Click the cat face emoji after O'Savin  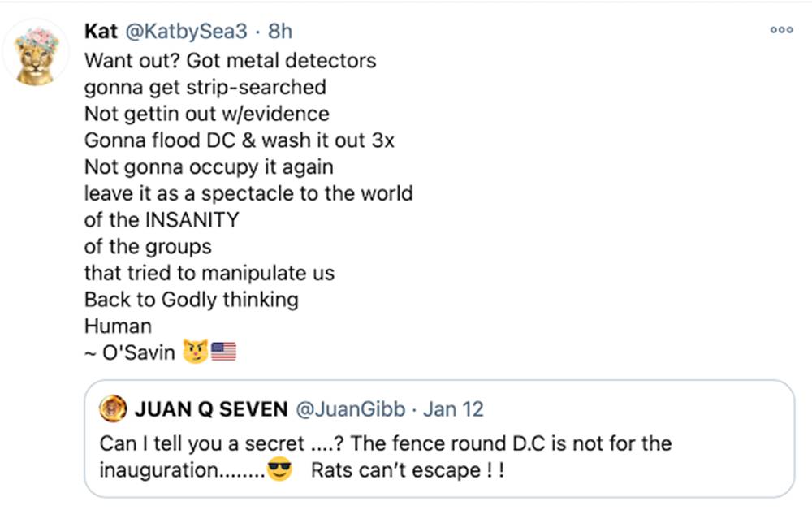(x=195, y=352)
